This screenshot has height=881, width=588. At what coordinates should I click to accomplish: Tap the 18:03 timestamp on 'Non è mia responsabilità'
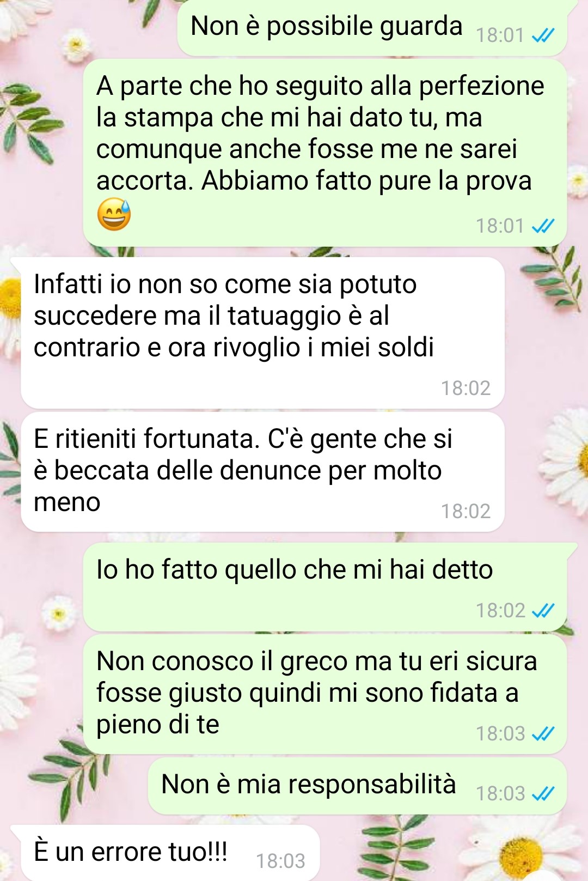point(500,794)
